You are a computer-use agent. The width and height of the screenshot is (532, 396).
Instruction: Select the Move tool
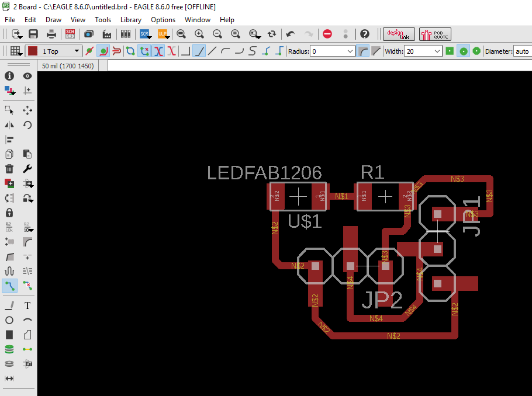click(27, 110)
